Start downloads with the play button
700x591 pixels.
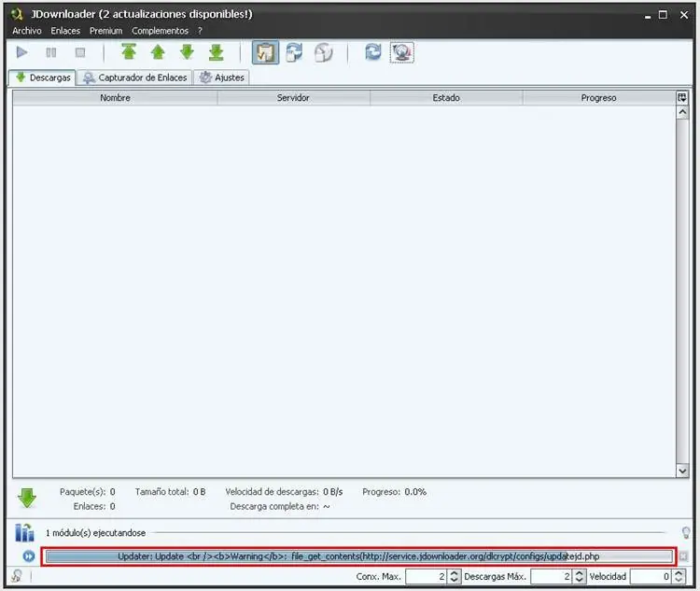(21, 52)
